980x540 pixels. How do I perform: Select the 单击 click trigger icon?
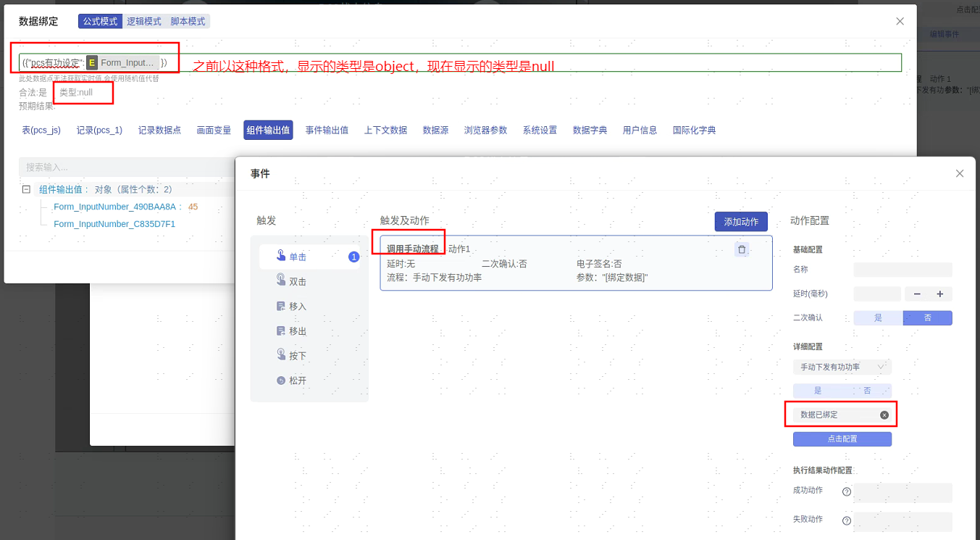(x=281, y=255)
